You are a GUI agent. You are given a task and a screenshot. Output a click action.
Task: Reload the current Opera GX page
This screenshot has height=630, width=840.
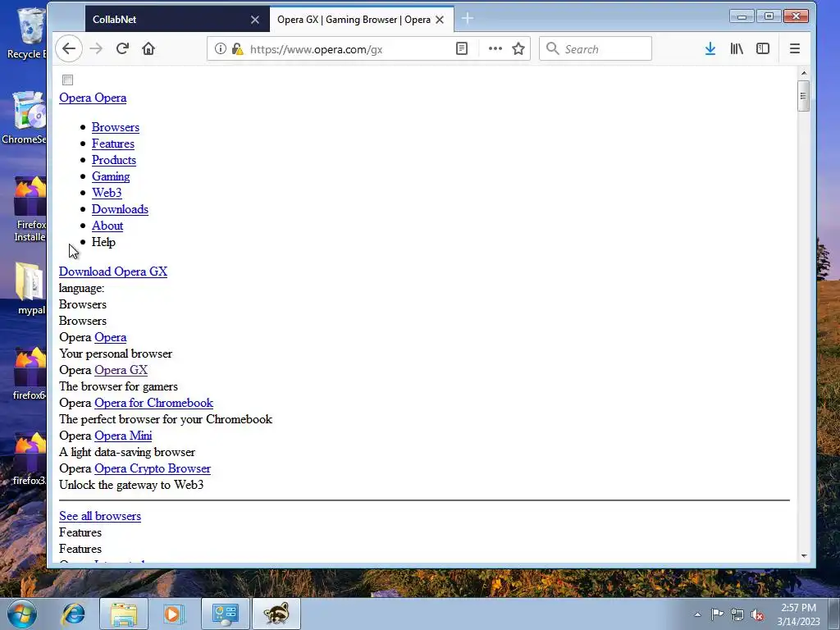123,48
